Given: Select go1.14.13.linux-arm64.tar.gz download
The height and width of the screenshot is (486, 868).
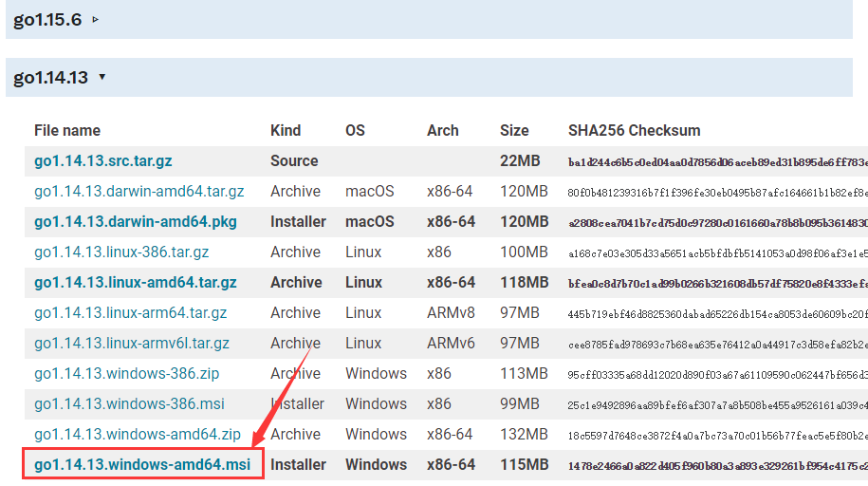Looking at the screenshot, I should click(131, 312).
